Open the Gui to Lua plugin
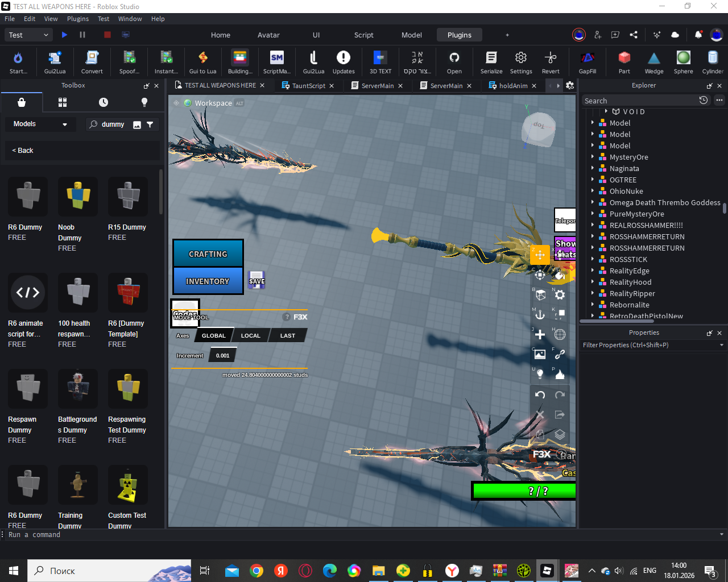This screenshot has width=728, height=582. pos(202,62)
